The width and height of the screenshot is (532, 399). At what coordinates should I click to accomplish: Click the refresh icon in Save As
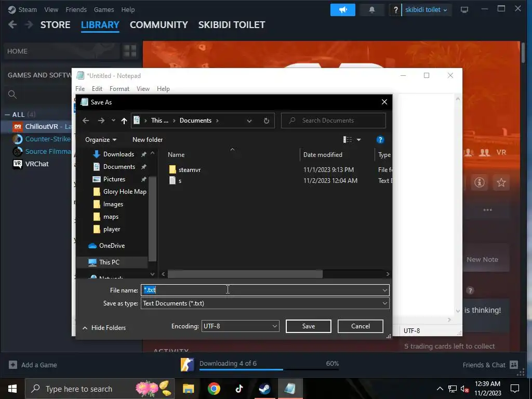[267, 121]
